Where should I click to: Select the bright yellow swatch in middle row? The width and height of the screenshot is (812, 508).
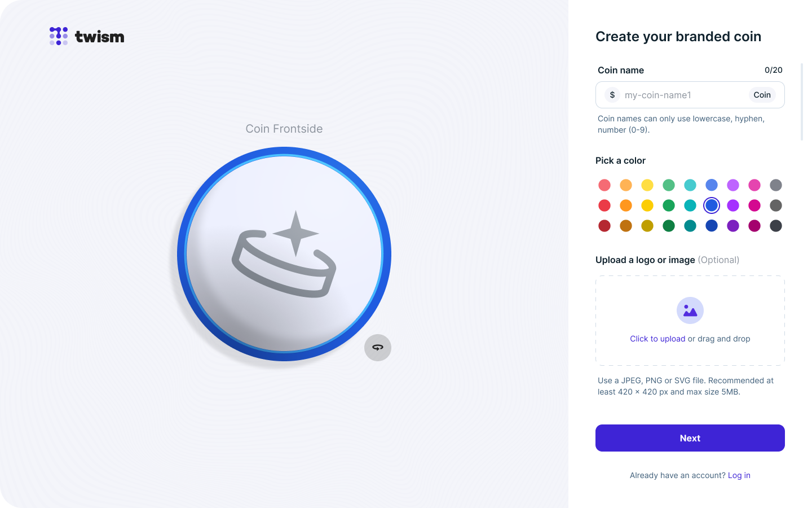647,205
